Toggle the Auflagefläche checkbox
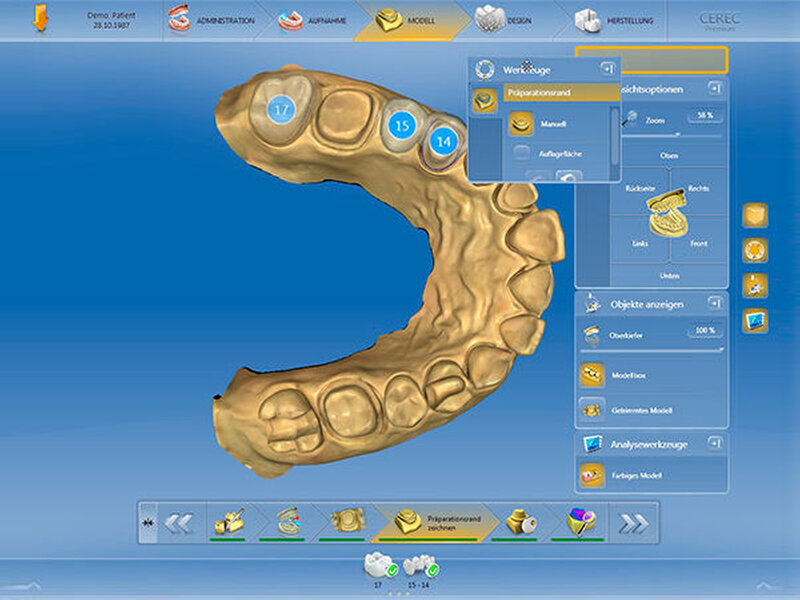 [x=523, y=151]
